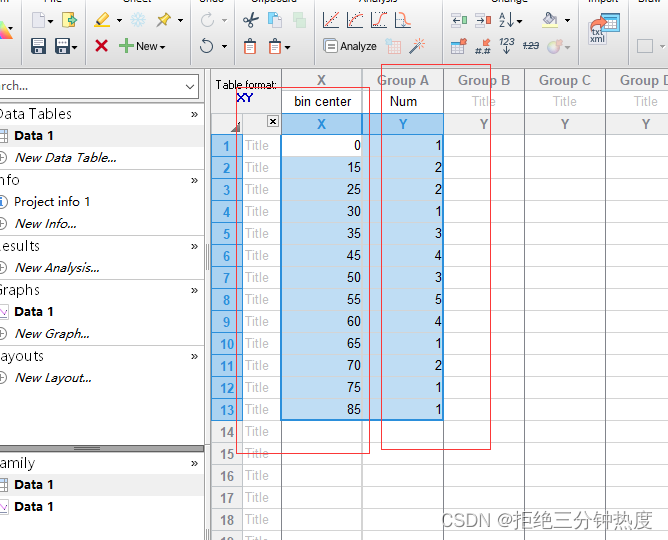Click the color ball icon
The image size is (668, 540).
click(x=554, y=46)
